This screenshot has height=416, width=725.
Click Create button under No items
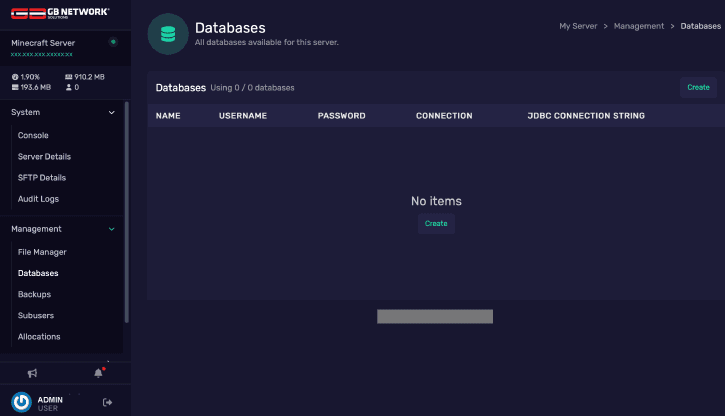tap(436, 223)
